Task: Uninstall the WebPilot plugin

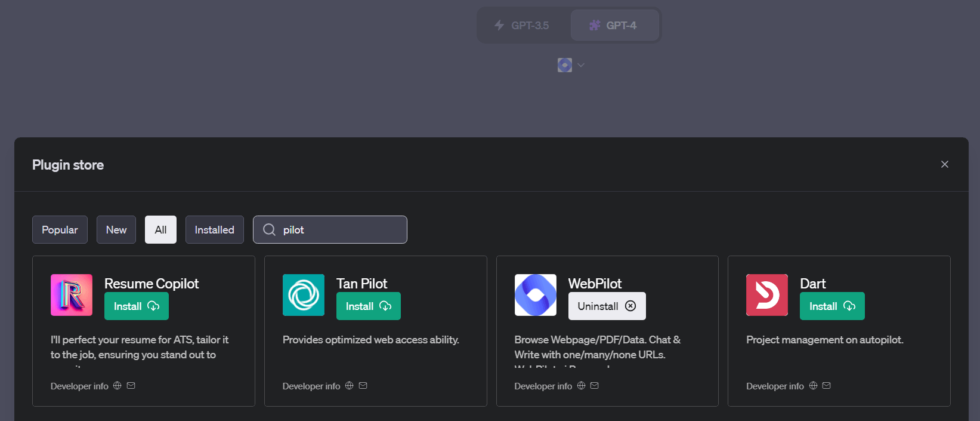Action: (607, 306)
